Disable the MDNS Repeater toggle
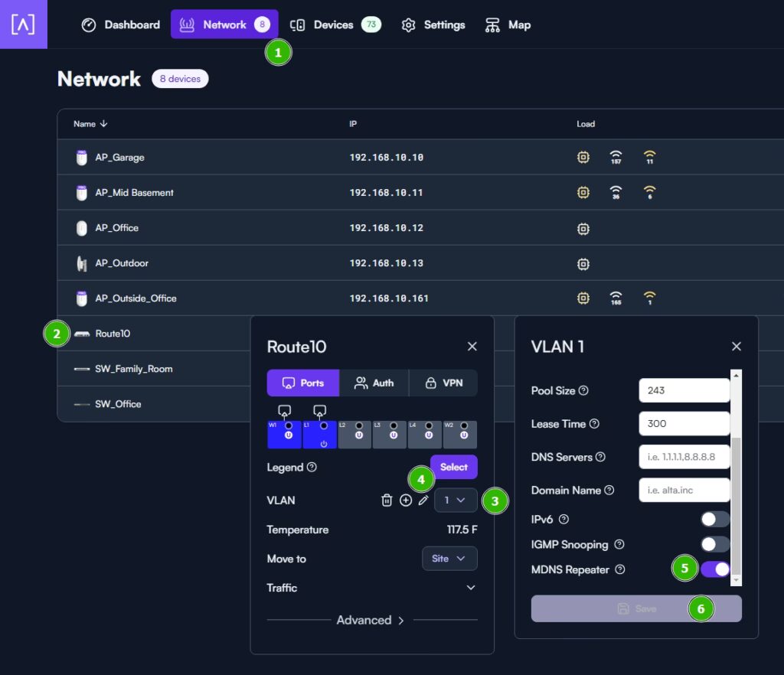 715,569
